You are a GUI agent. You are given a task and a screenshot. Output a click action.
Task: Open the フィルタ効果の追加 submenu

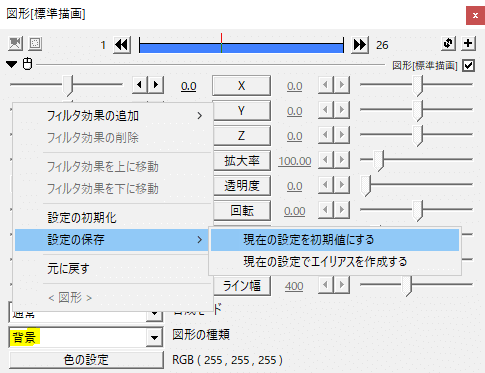[113, 116]
